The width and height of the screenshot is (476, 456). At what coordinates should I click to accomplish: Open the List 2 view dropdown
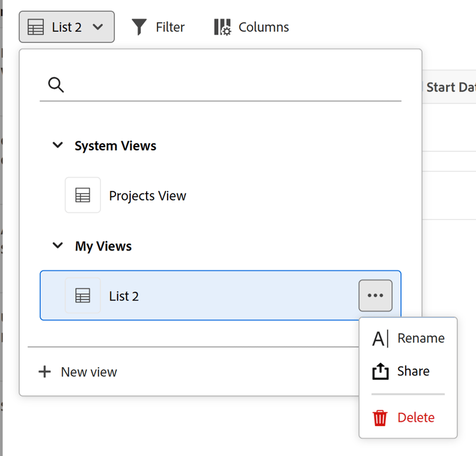pos(67,27)
